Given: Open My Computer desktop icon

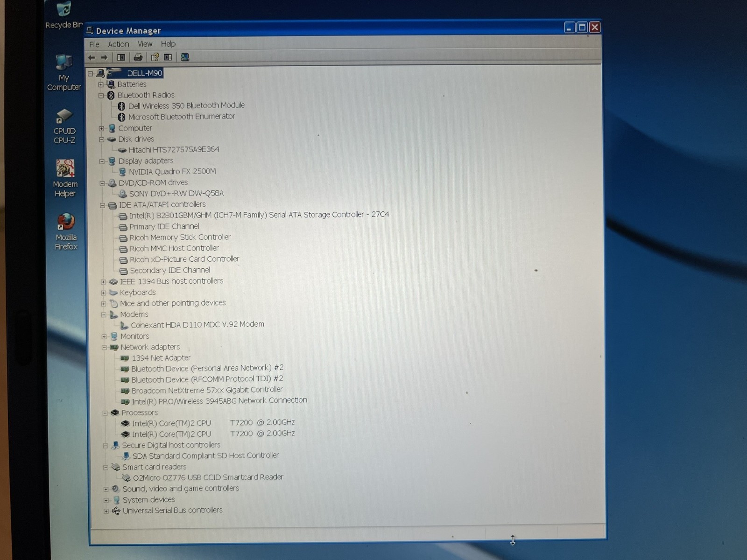Looking at the screenshot, I should 64,72.
